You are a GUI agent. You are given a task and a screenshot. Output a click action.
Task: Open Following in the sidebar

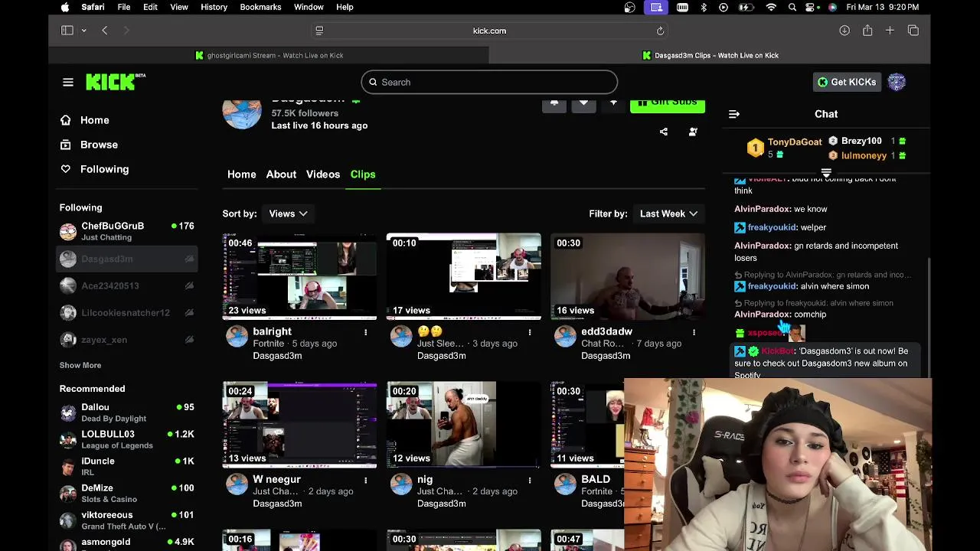click(x=104, y=169)
